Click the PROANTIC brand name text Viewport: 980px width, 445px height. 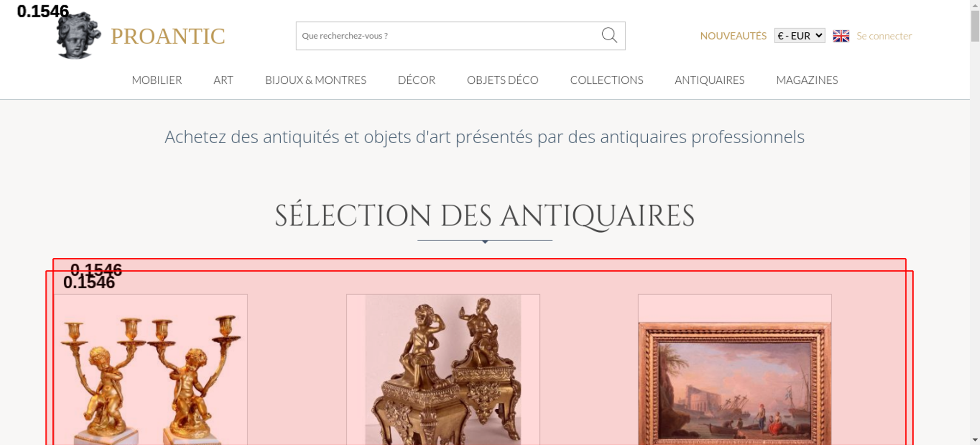coord(168,36)
